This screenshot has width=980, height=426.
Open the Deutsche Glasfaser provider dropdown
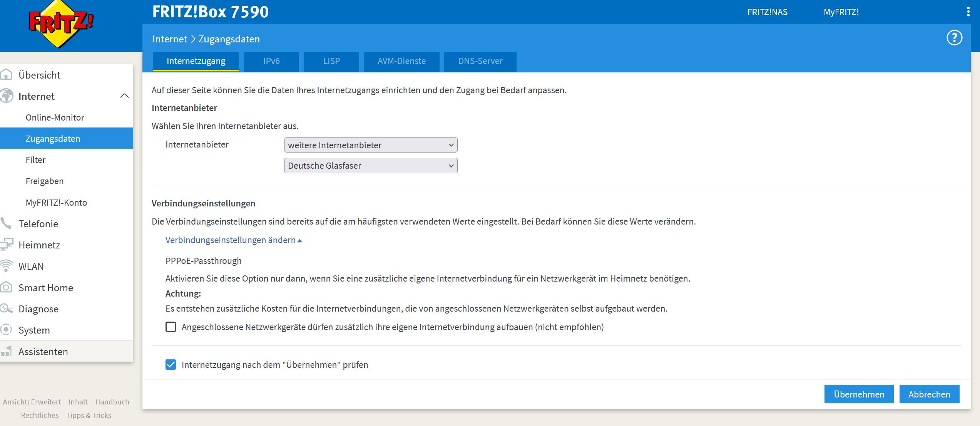[371, 166]
